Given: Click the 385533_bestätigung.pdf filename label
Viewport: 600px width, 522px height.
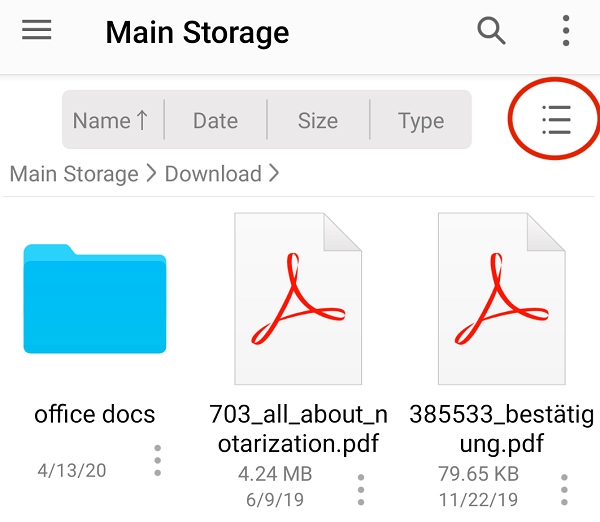Looking at the screenshot, I should tap(502, 428).
